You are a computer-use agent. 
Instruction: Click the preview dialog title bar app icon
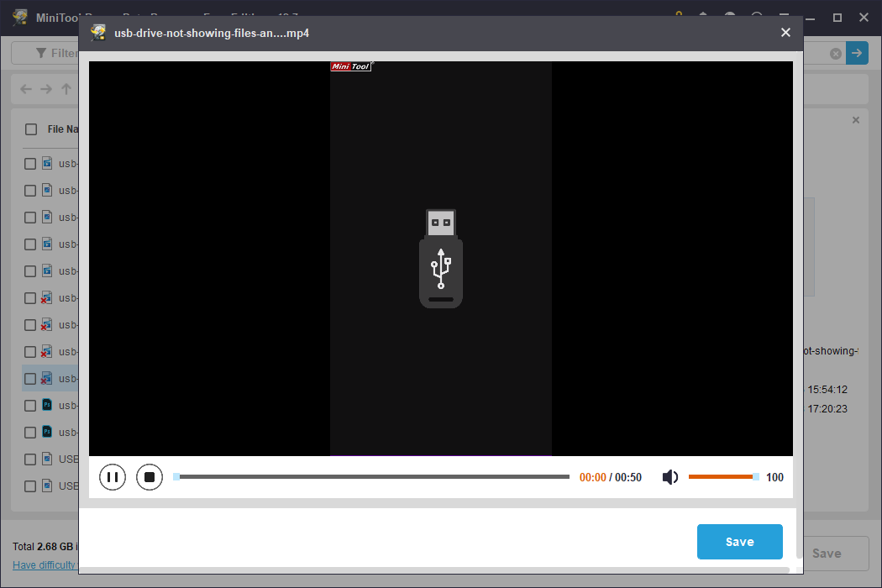pyautogui.click(x=98, y=33)
